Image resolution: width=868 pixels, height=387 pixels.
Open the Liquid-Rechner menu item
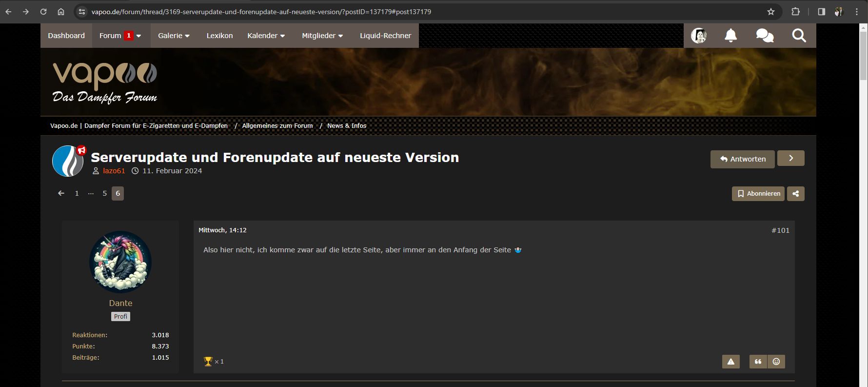click(x=385, y=36)
